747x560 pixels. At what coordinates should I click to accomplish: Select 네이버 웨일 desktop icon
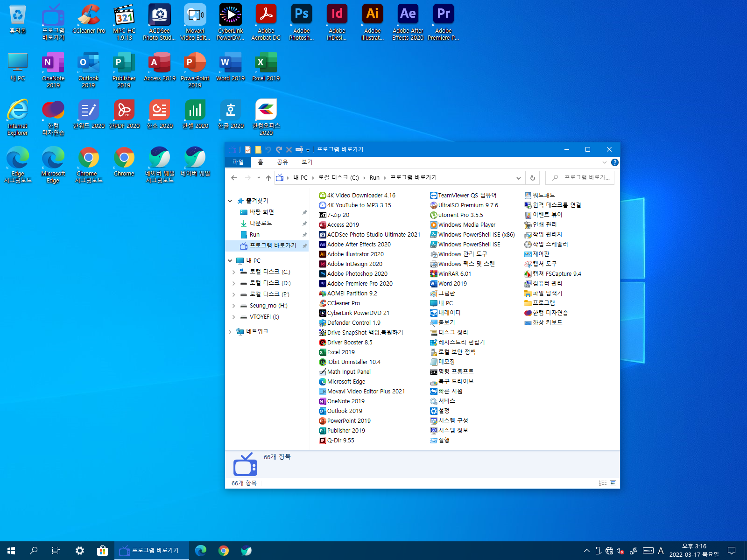click(x=195, y=161)
